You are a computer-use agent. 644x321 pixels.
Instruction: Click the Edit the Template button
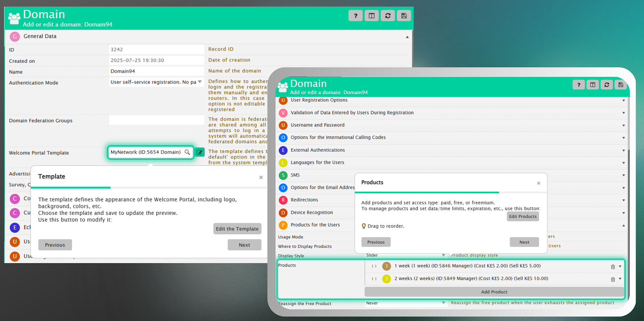tap(237, 229)
